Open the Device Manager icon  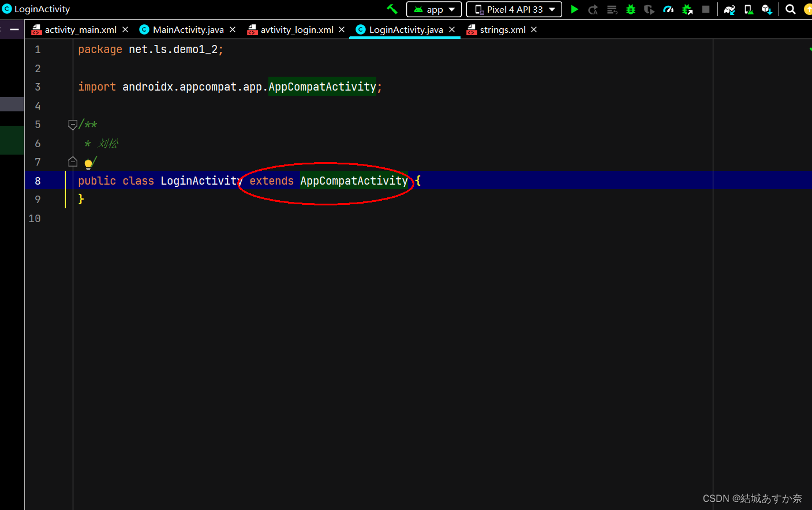click(749, 9)
